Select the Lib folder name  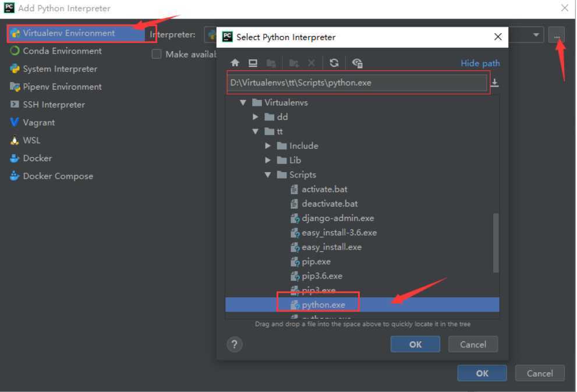(x=295, y=161)
